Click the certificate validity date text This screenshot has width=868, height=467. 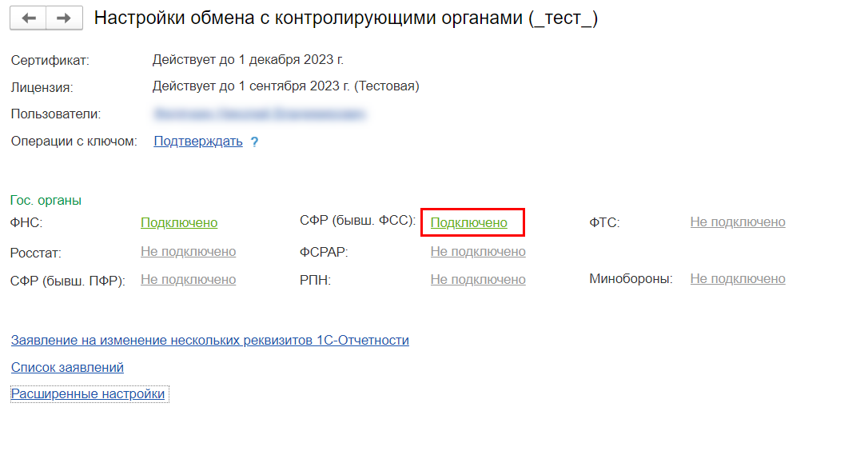point(248,60)
